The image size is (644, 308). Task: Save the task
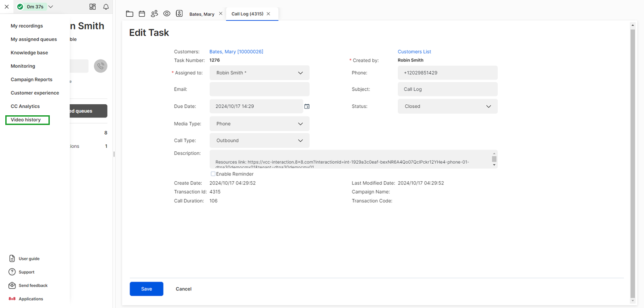coord(147,289)
